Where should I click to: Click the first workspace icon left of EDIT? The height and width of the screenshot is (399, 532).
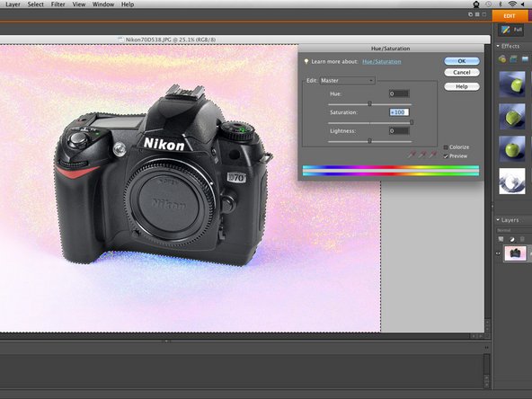pos(471,14)
